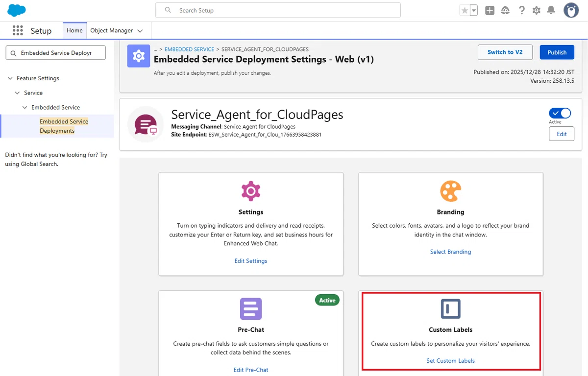Click the Setup app name label

41,31
